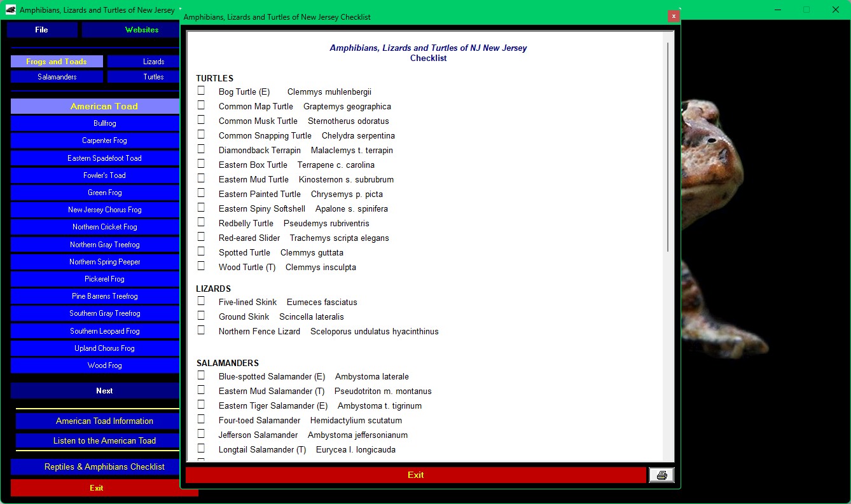Click the printer icon button
Viewport: 851px width, 504px height.
tap(661, 475)
